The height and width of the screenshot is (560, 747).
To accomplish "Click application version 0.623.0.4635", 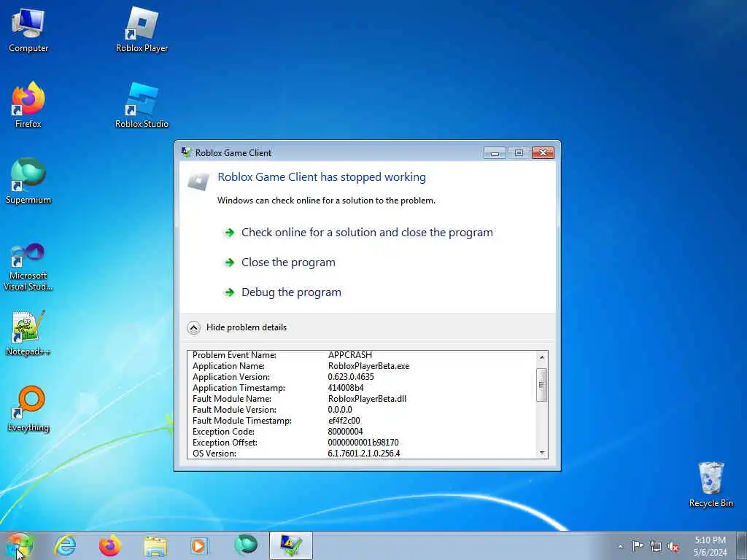I will click(x=351, y=377).
